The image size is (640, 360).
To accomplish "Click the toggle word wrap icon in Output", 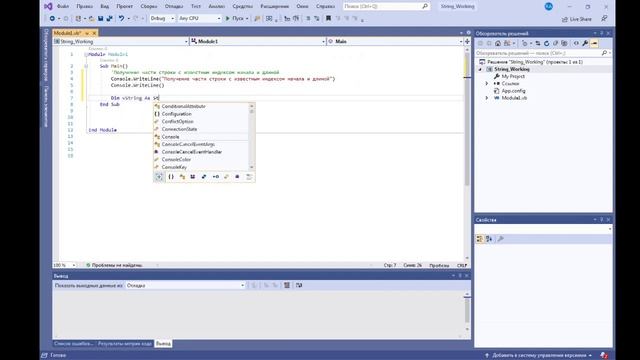I will coord(299,285).
